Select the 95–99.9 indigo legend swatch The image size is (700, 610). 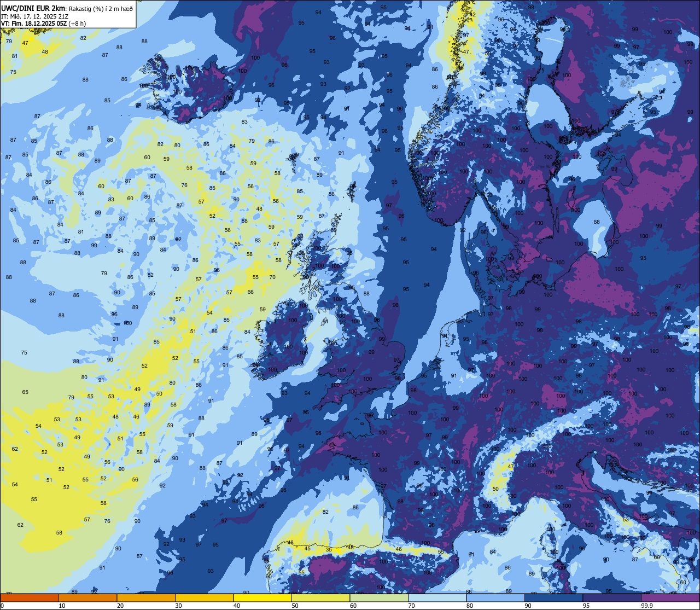point(612,597)
